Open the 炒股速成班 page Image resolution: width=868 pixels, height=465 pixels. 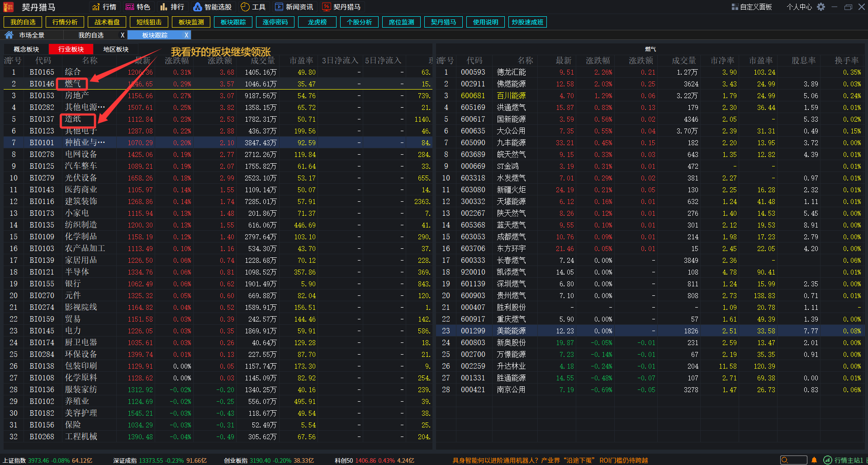pyautogui.click(x=527, y=22)
